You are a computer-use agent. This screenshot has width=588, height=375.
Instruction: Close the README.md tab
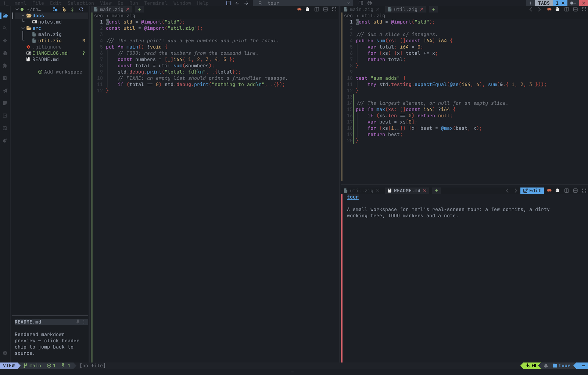click(x=425, y=191)
